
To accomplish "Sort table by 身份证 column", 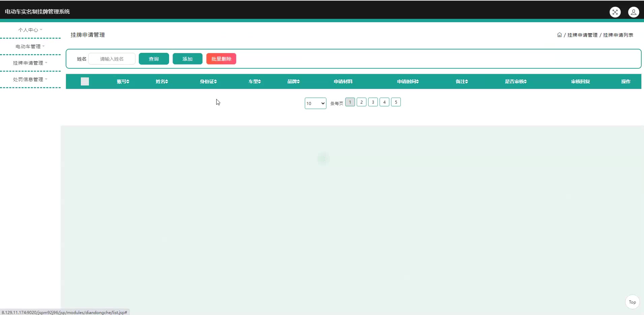I will 208,81.
